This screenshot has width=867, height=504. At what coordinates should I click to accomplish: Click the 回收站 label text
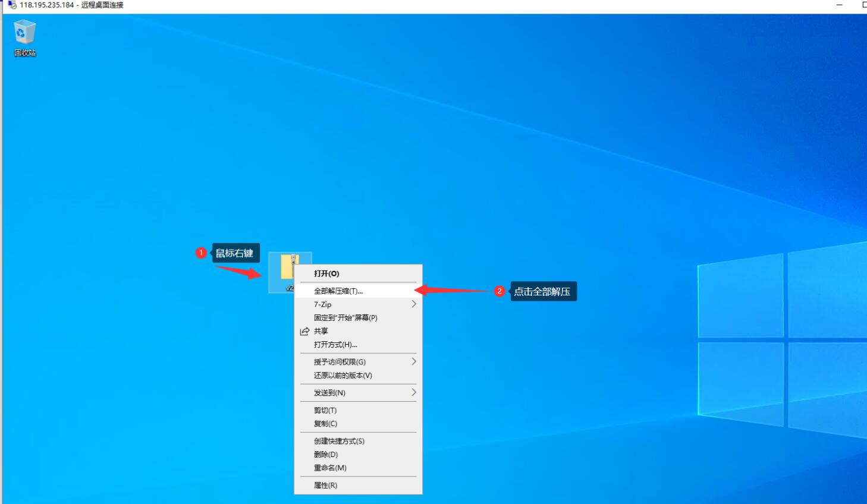(x=25, y=53)
